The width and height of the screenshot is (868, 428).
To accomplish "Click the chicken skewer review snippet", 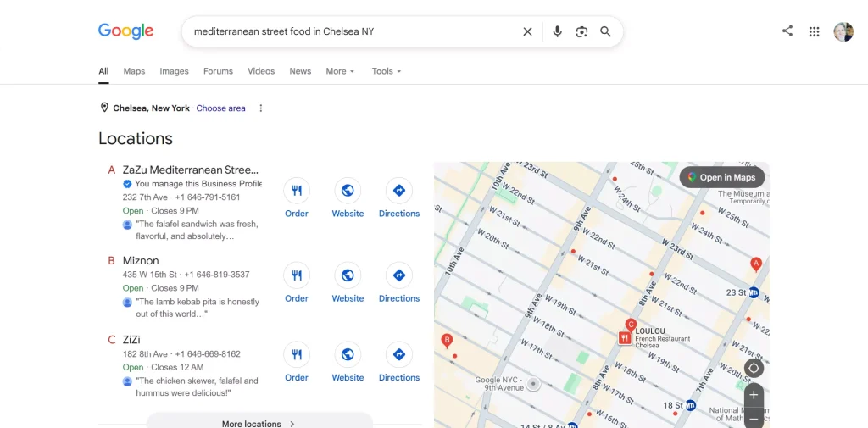I will pyautogui.click(x=197, y=387).
